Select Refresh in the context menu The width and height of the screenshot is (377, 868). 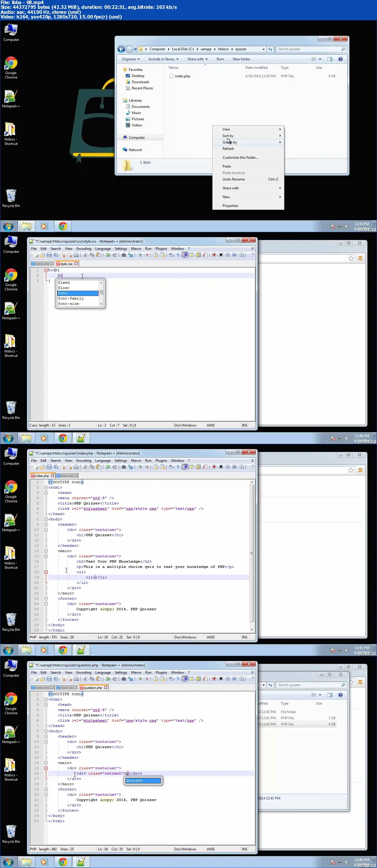248,149
